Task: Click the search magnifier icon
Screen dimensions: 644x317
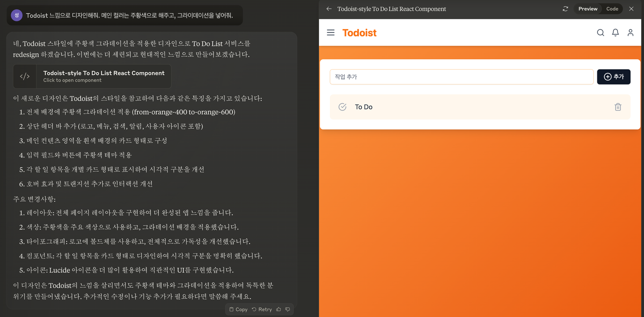Action: [x=601, y=33]
